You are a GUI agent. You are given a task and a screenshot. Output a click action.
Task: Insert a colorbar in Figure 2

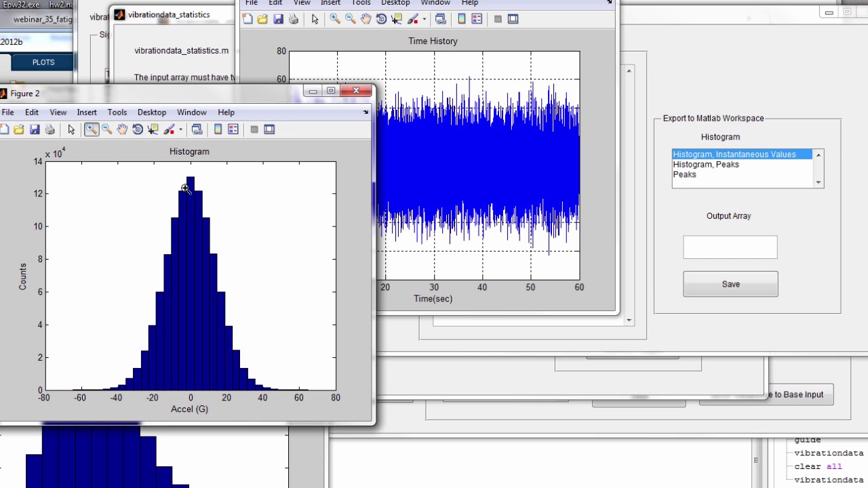tap(218, 129)
